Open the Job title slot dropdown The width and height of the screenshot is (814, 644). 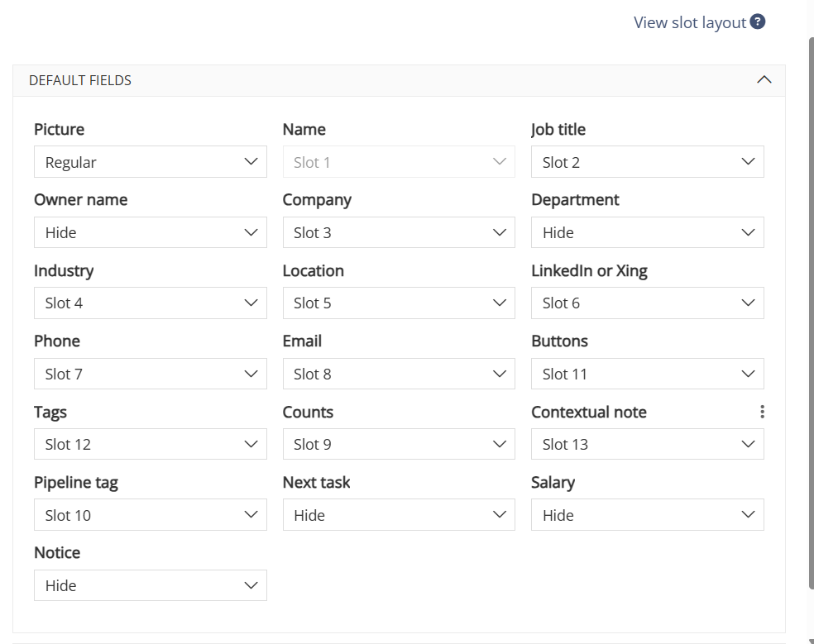click(648, 162)
